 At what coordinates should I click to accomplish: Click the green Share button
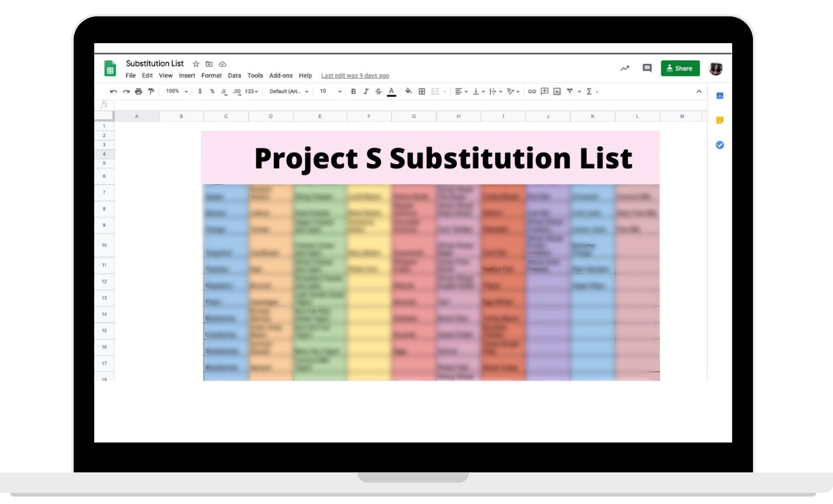tap(680, 68)
